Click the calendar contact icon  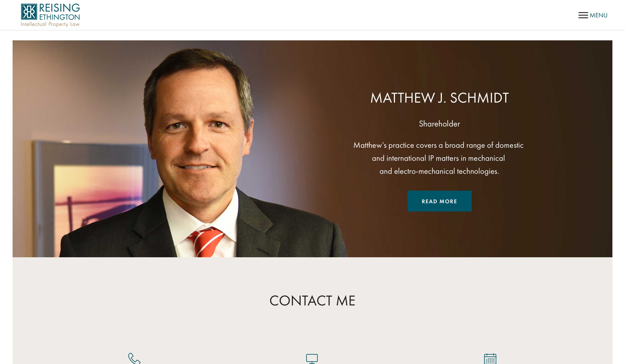tap(490, 359)
